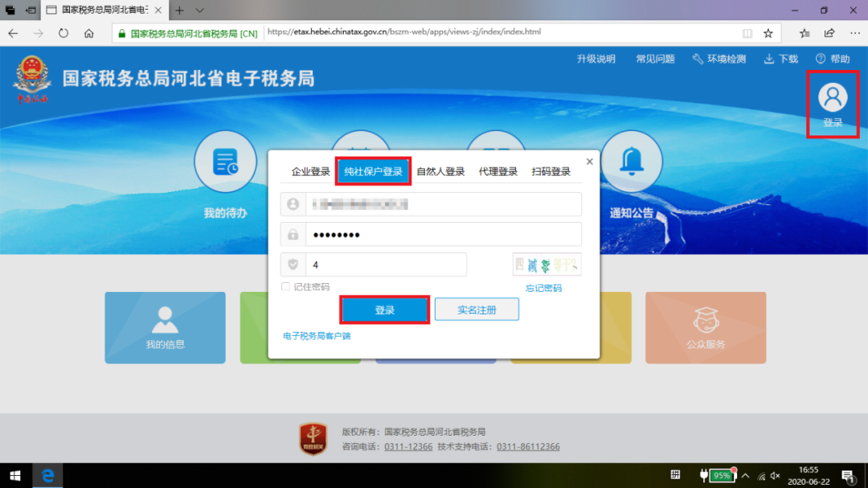The image size is (868, 488).
Task: Click the 公众服务 tile
Action: pyautogui.click(x=706, y=327)
